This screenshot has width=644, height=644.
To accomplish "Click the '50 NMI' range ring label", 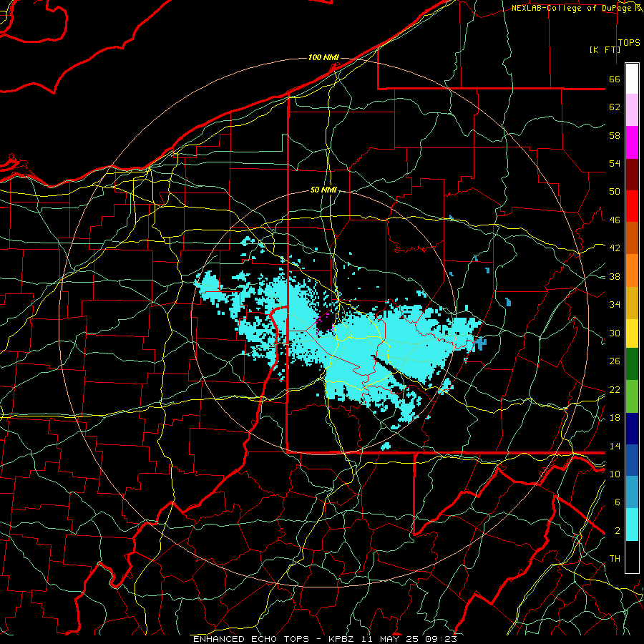I will click(323, 190).
